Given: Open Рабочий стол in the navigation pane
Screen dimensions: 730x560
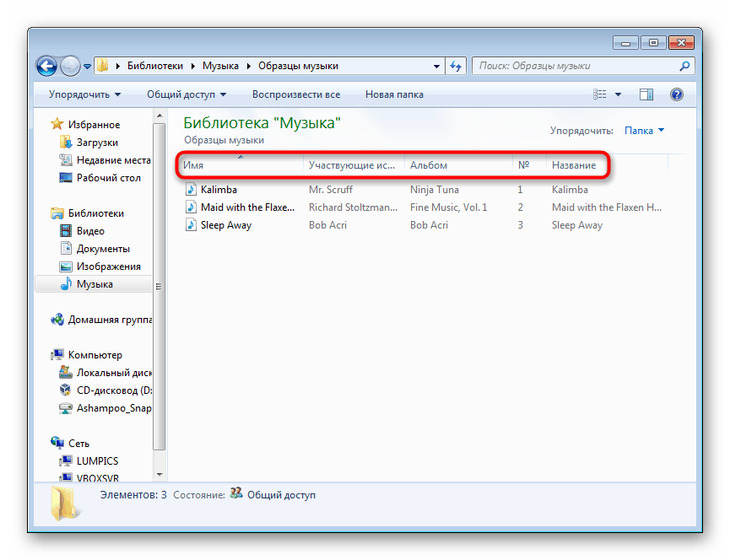Looking at the screenshot, I should tap(109, 178).
